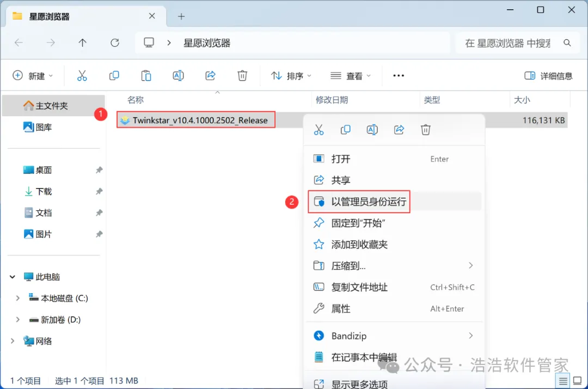
Task: Click the search magnifier icon
Action: [567, 43]
